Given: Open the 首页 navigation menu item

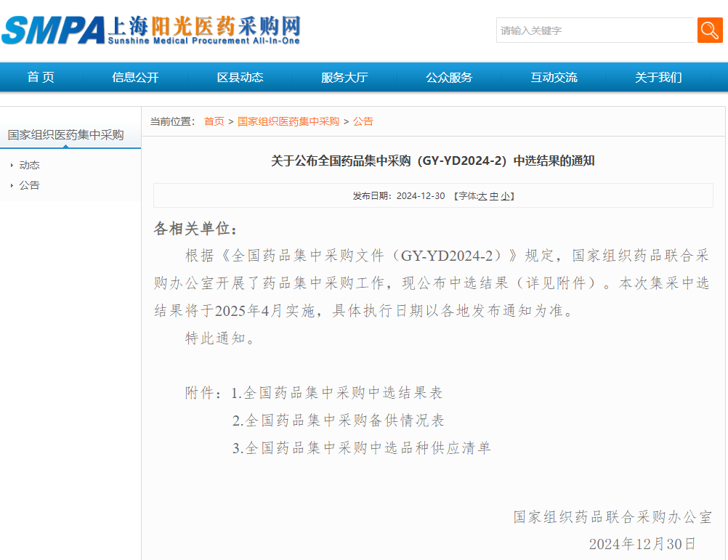Looking at the screenshot, I should (x=41, y=77).
